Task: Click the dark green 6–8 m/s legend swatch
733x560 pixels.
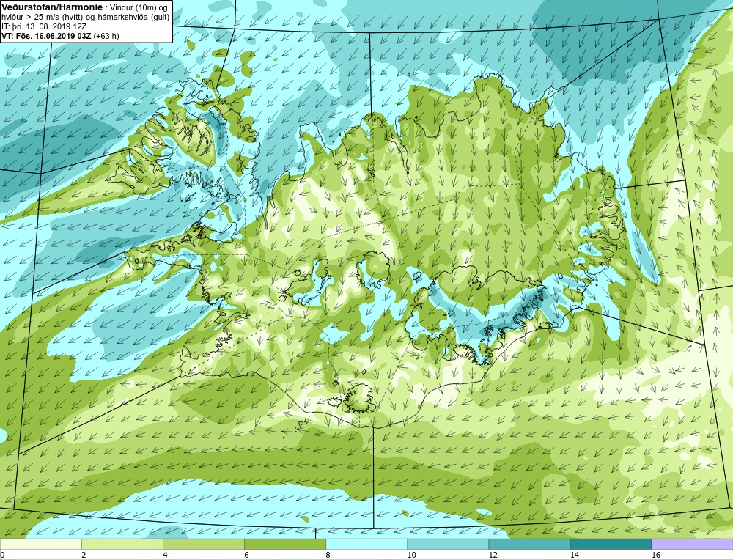Action: (x=284, y=544)
